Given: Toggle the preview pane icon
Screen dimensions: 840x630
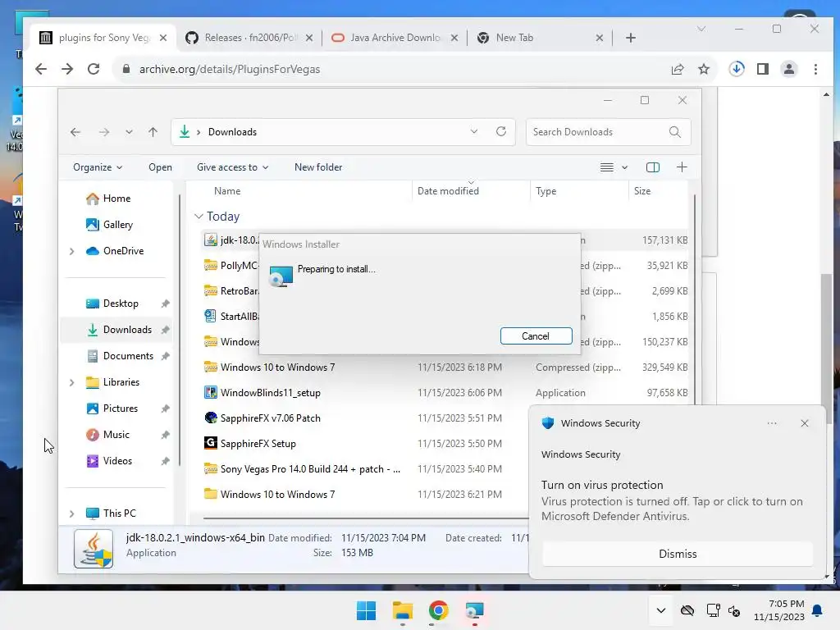Looking at the screenshot, I should point(652,167).
